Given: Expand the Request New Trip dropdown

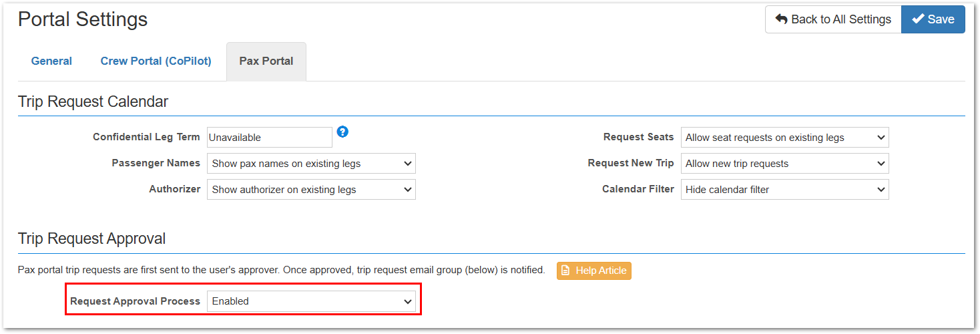Looking at the screenshot, I should click(x=784, y=163).
